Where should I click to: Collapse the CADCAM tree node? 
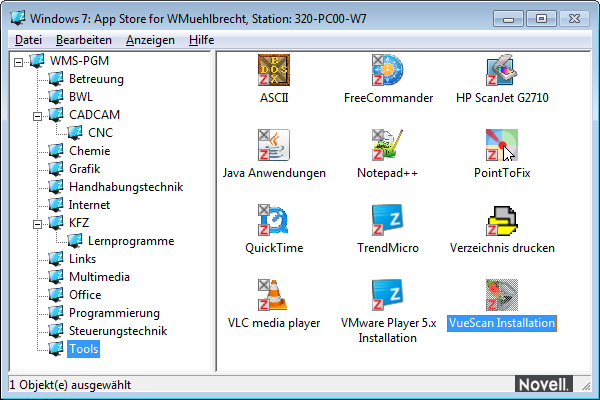[37, 116]
